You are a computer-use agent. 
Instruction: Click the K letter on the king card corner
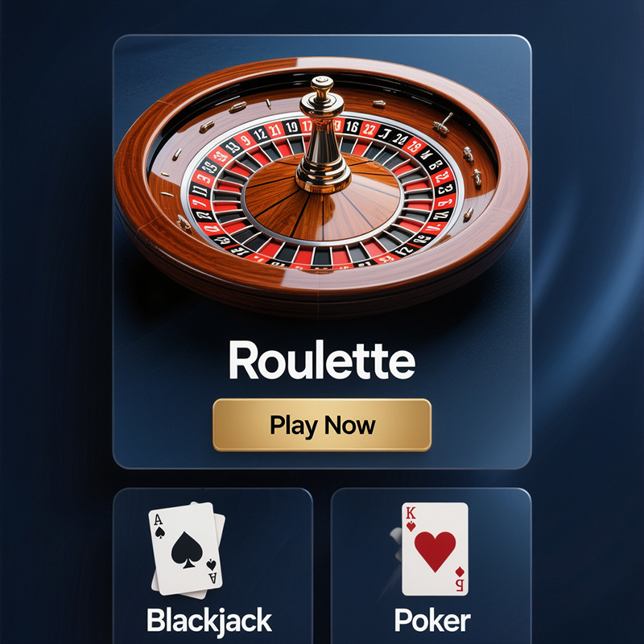(411, 514)
